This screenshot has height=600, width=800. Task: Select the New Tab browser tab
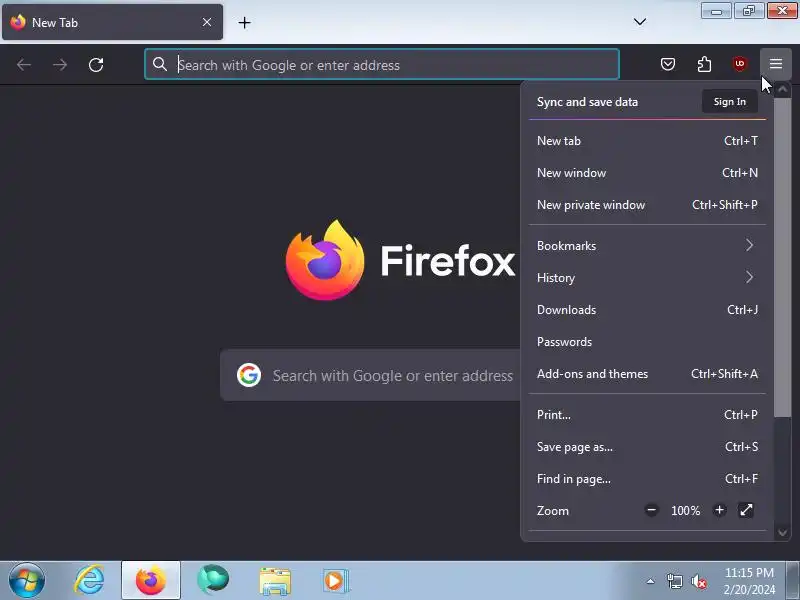113,22
